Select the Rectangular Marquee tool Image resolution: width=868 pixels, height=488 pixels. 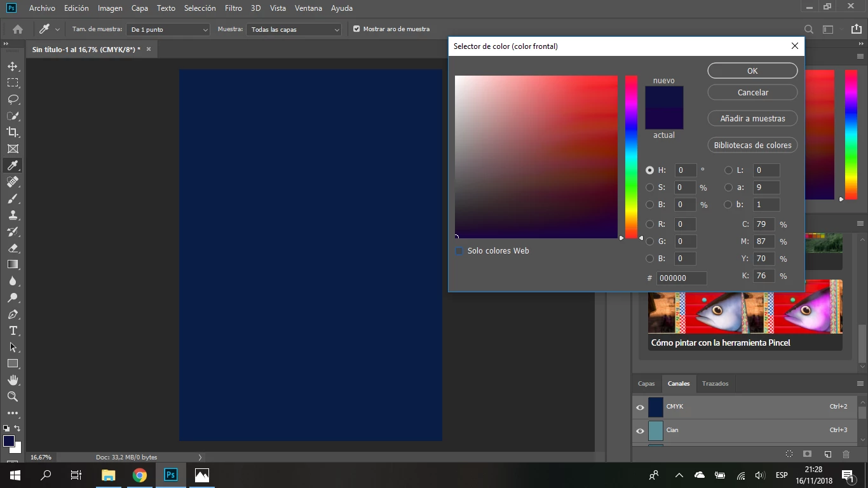[x=13, y=83]
